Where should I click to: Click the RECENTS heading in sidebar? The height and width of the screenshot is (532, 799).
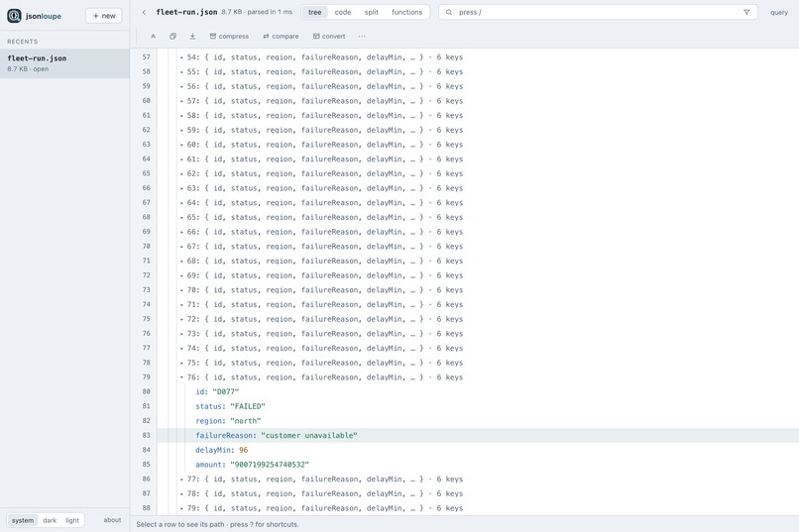(23, 42)
